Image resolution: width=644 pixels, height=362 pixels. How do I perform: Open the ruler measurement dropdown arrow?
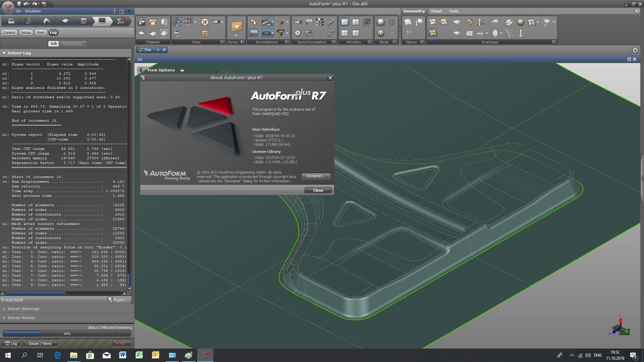(272, 22)
